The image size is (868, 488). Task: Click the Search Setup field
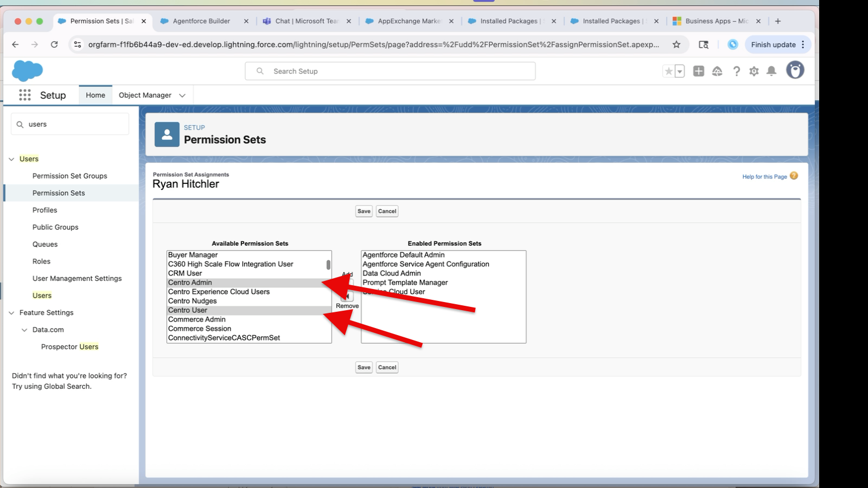(x=390, y=71)
